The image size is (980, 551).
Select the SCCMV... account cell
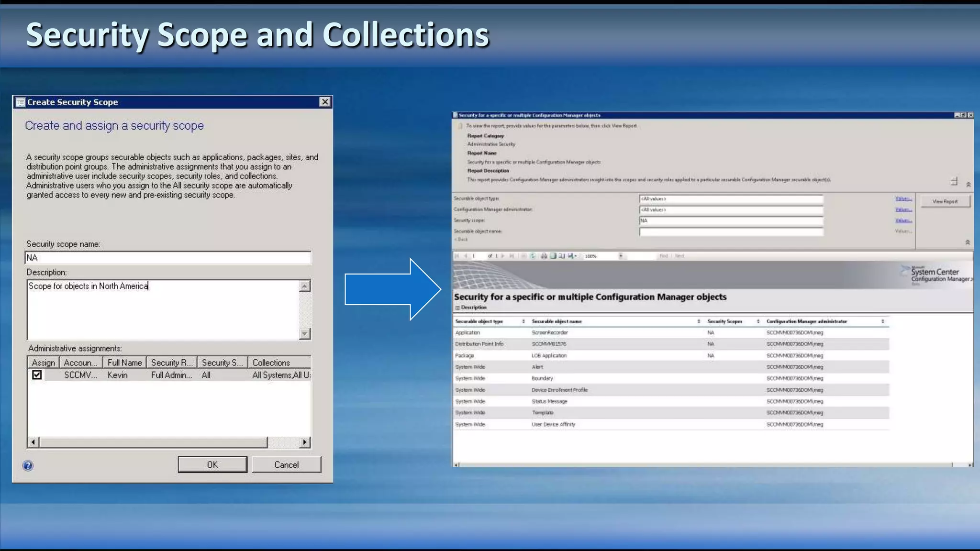click(x=80, y=375)
